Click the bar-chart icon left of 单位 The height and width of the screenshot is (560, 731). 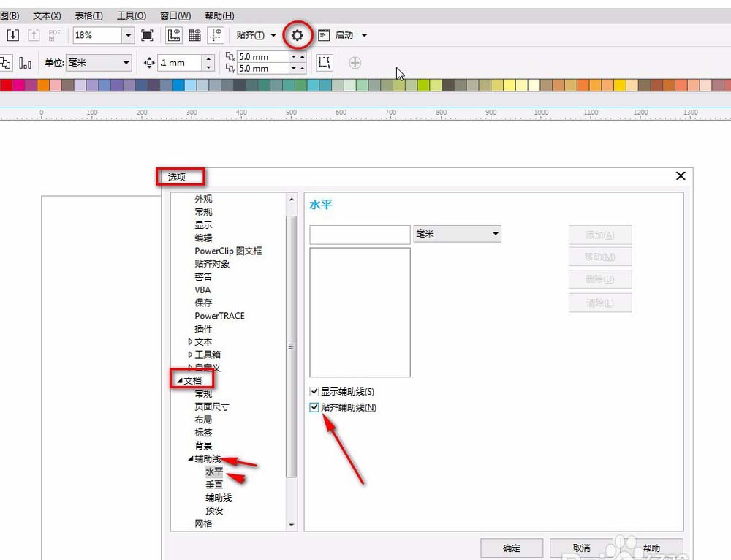coord(25,62)
